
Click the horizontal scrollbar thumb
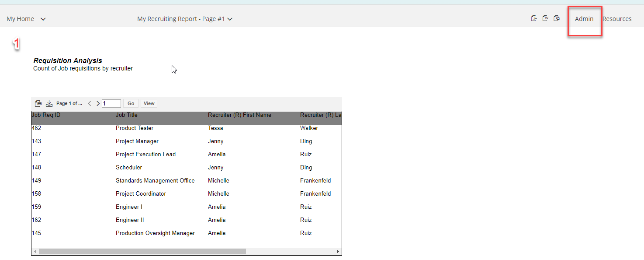pos(142,252)
